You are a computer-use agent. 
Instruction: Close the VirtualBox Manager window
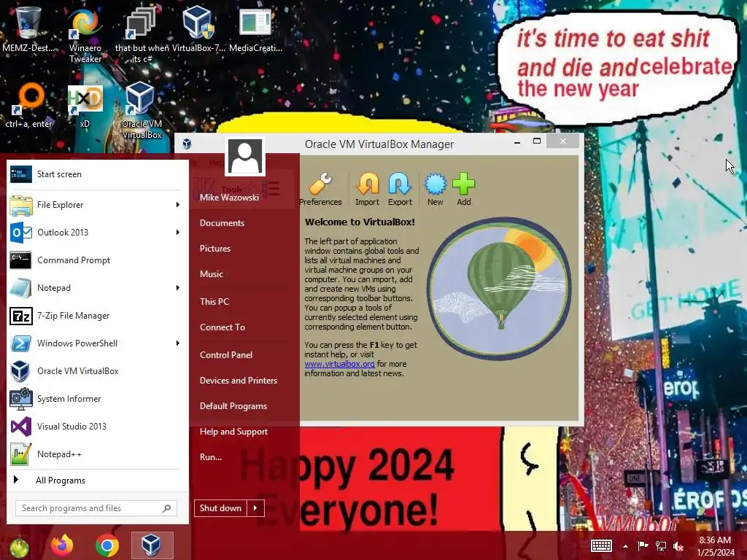[x=563, y=141]
